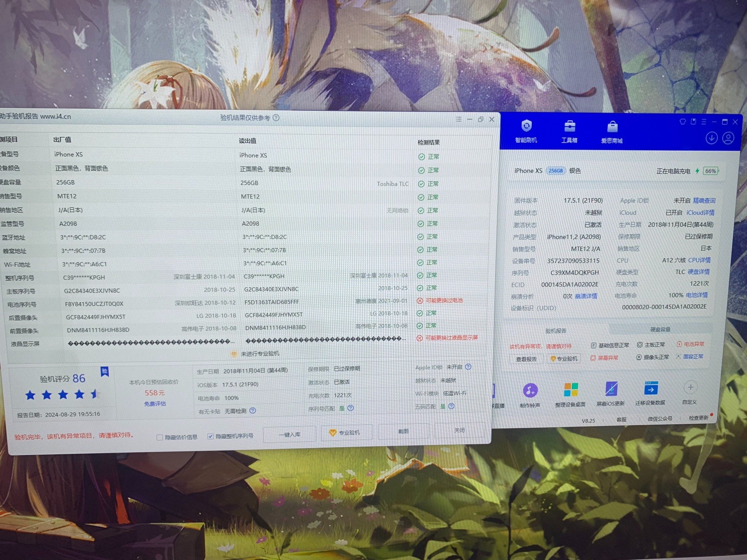Click help icon next to 验机结果仅供参考
Viewport: 747px width, 560px height.
pyautogui.click(x=276, y=117)
